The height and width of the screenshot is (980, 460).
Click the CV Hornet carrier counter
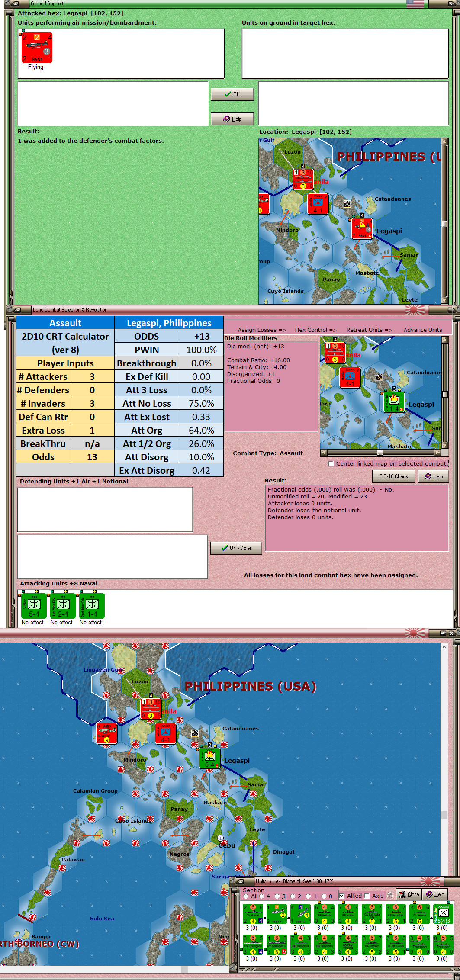(x=253, y=914)
